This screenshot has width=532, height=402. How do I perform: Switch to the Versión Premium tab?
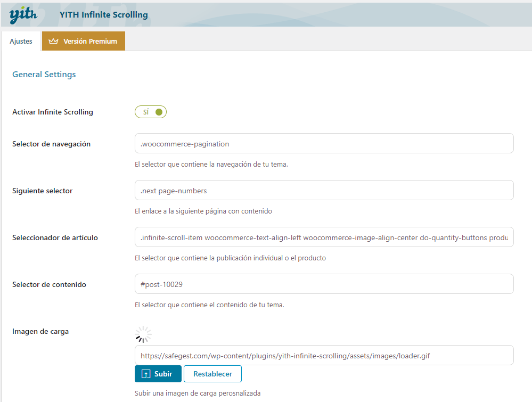tap(84, 41)
